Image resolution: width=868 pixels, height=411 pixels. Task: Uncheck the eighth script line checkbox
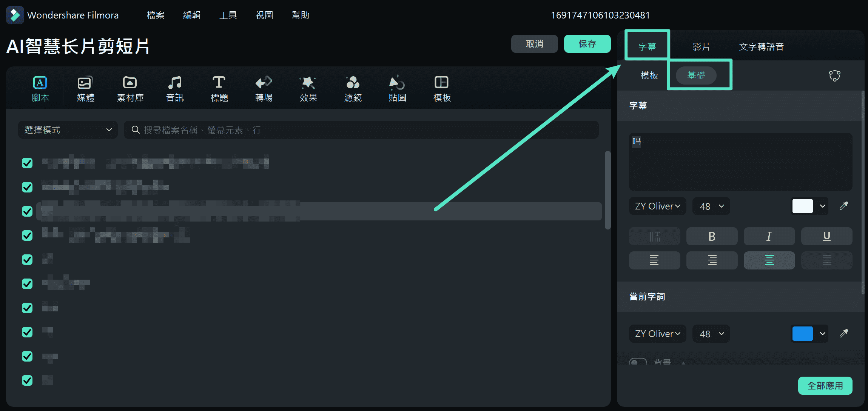point(27,332)
